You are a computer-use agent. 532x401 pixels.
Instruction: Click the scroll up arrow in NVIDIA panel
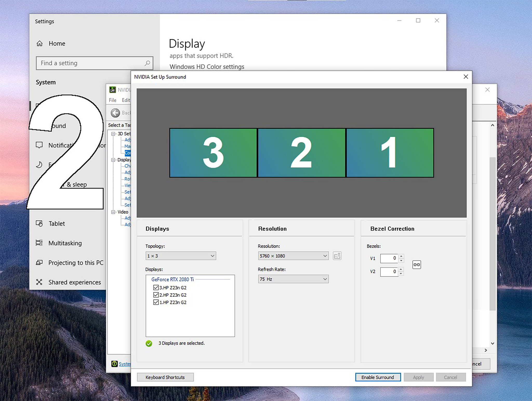(x=493, y=125)
